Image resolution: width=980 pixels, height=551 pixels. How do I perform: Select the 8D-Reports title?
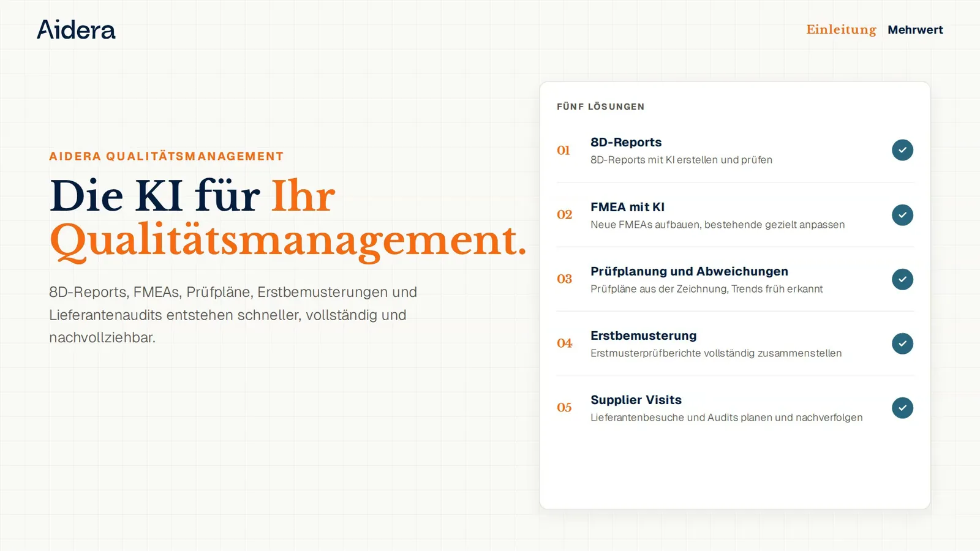click(626, 142)
